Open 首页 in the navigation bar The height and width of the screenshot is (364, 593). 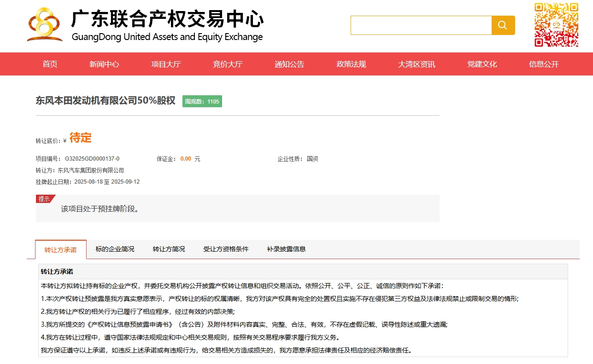[50, 64]
